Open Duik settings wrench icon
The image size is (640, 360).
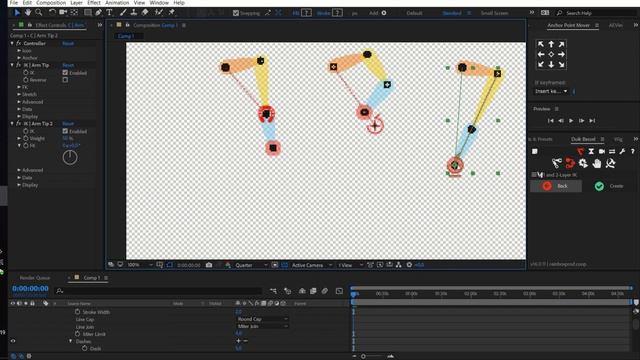point(622,151)
